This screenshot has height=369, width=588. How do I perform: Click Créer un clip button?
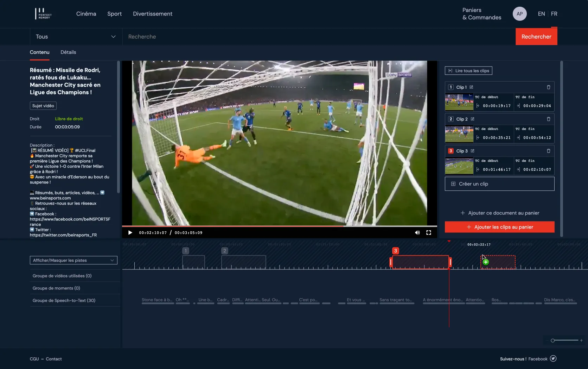pyautogui.click(x=499, y=184)
